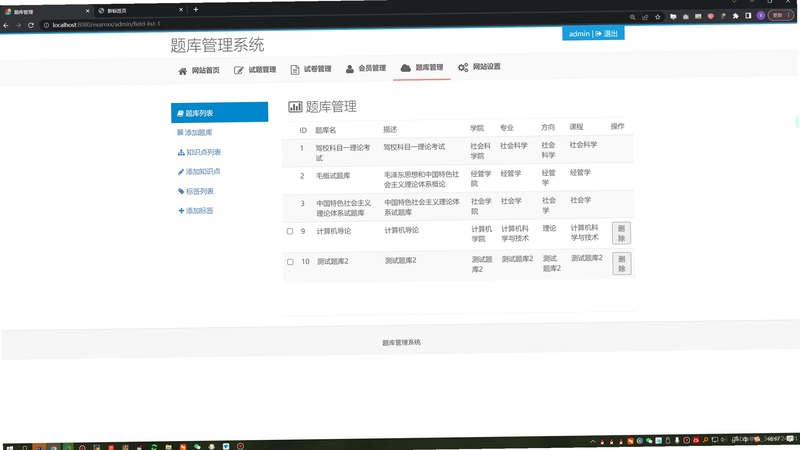The image size is (800, 450).
Task: Show hidden system tray icons arrow
Action: point(592,441)
